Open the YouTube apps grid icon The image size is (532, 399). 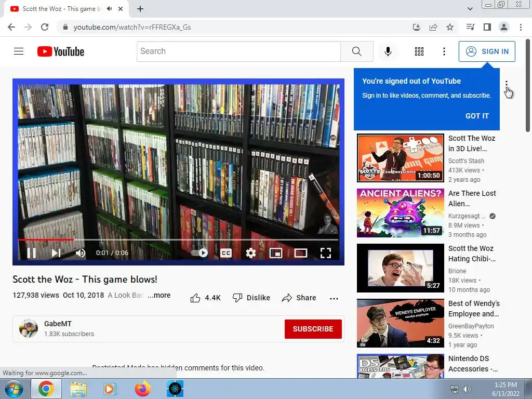point(419,51)
